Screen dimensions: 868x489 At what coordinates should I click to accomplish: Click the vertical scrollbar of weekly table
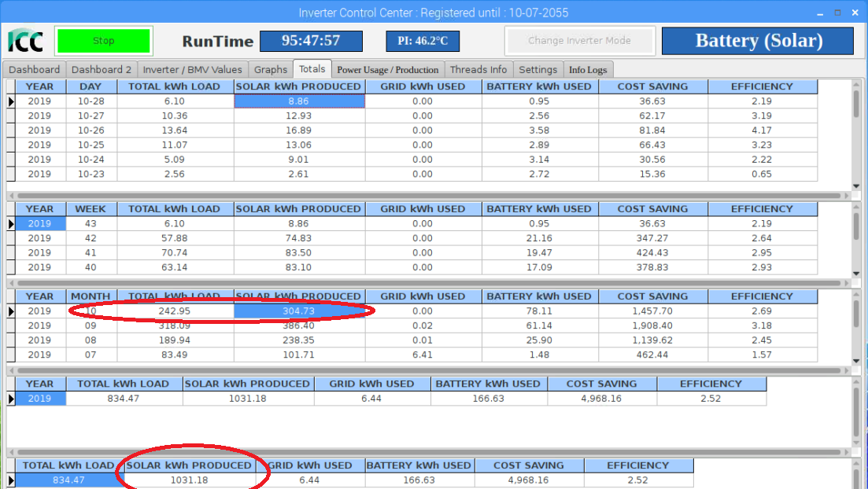click(x=856, y=228)
